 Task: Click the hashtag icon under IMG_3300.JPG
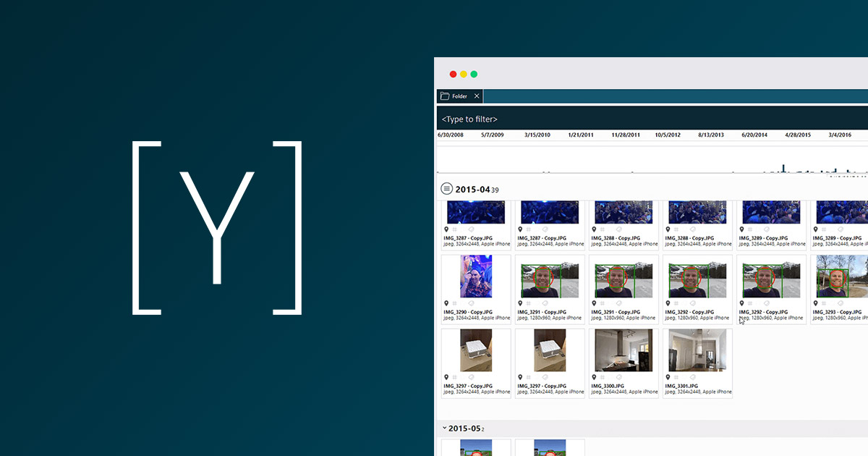click(603, 377)
